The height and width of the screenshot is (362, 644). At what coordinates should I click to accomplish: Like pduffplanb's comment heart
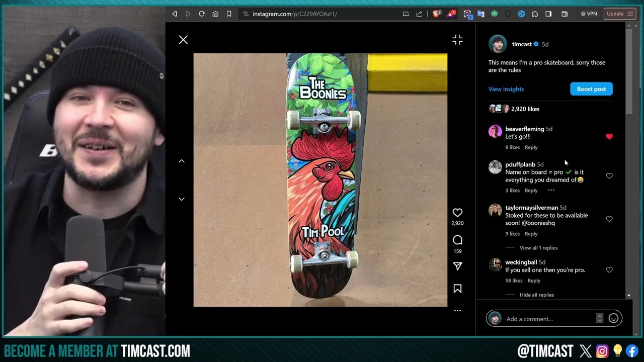coord(609,176)
